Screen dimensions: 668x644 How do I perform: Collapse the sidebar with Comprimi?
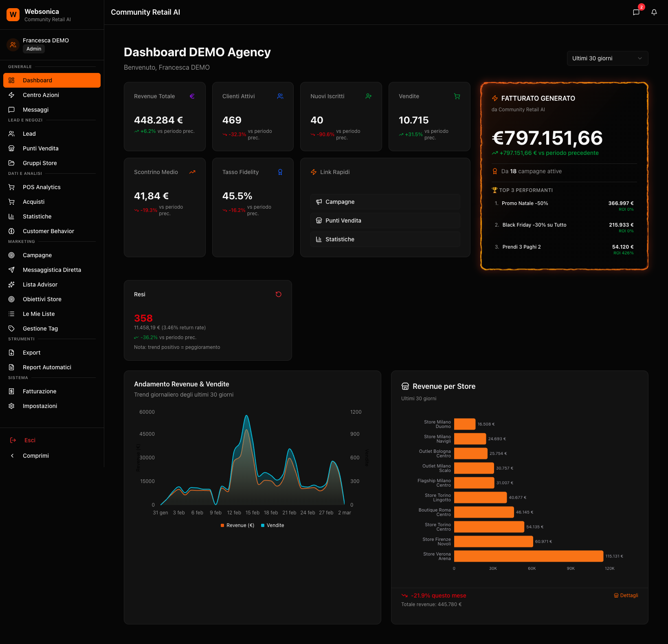pos(35,455)
